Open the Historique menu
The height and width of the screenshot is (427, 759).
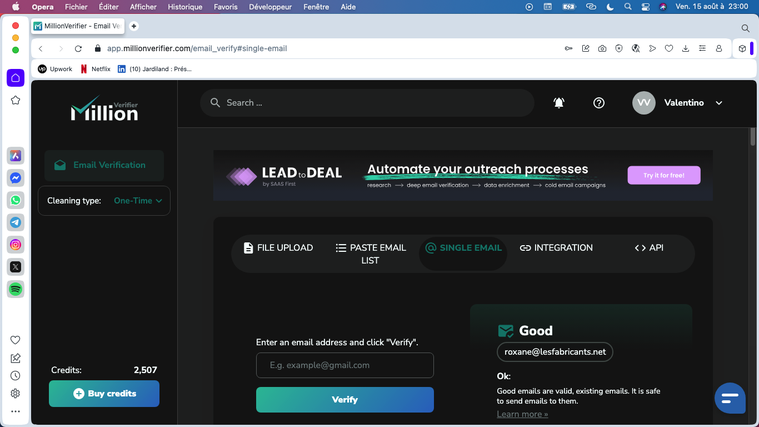click(185, 7)
